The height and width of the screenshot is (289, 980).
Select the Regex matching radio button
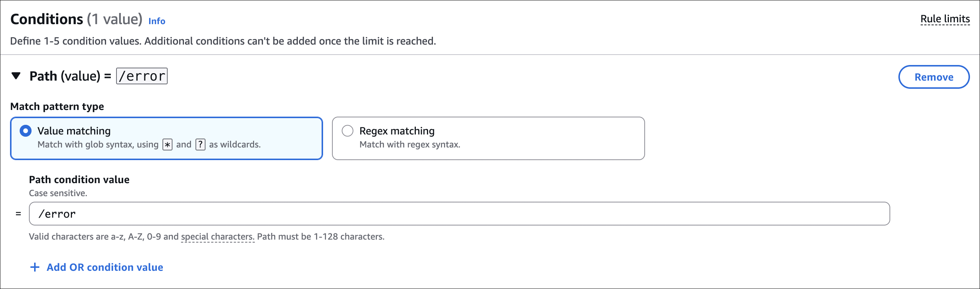pos(347,131)
